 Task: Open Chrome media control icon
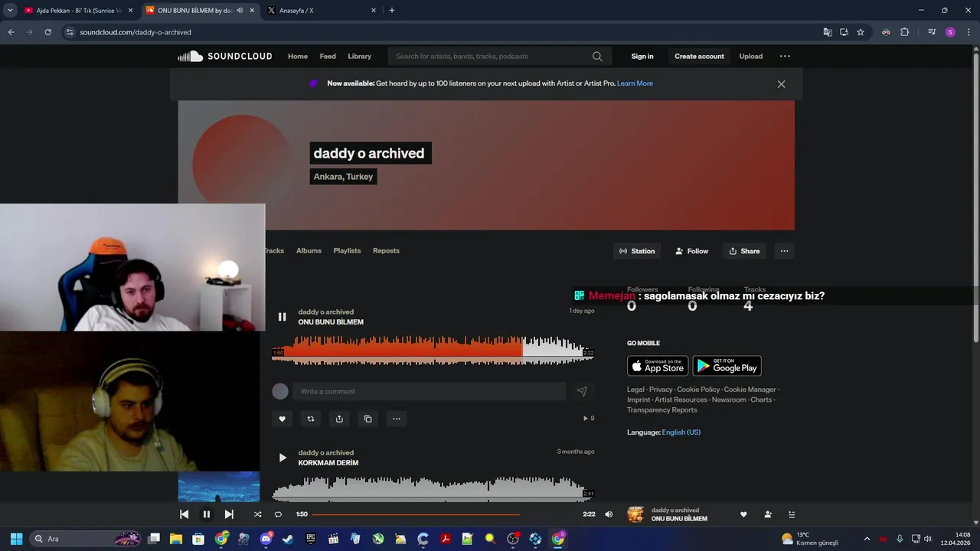tap(932, 32)
